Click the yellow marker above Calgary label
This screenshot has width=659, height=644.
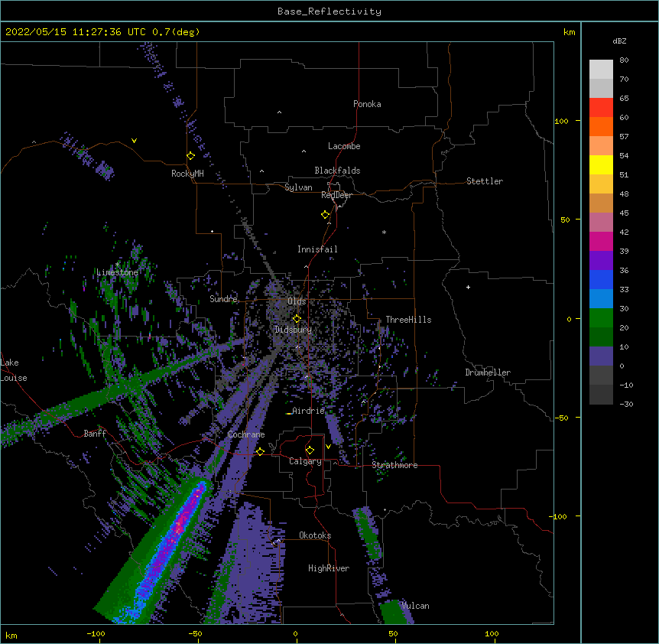click(310, 450)
